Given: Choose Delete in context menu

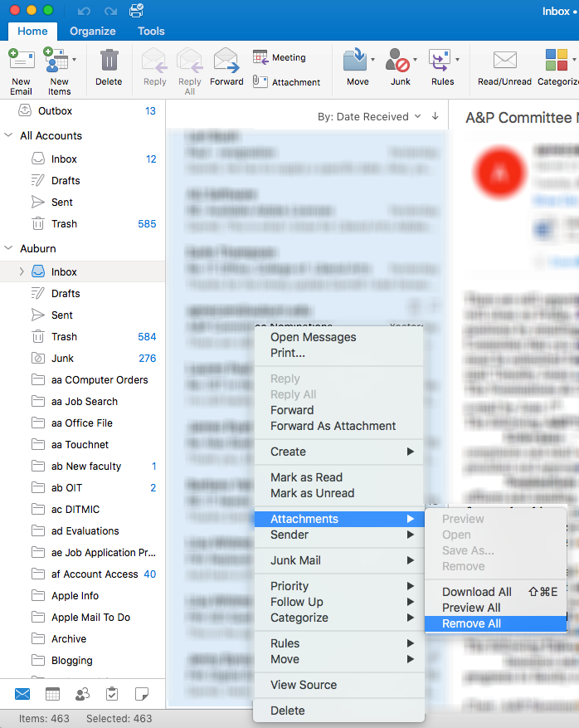Looking at the screenshot, I should (339, 711).
